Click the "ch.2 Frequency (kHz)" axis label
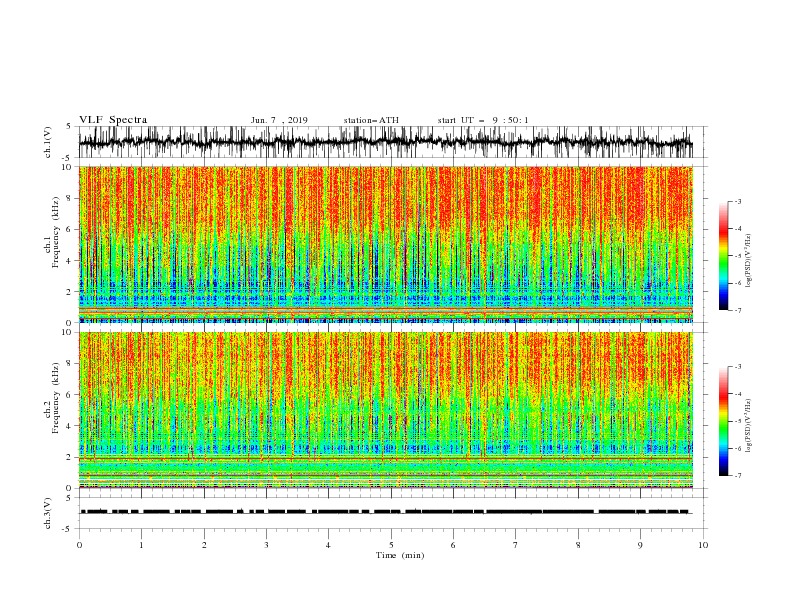Screen dimensions: 792x612 pyautogui.click(x=52, y=398)
